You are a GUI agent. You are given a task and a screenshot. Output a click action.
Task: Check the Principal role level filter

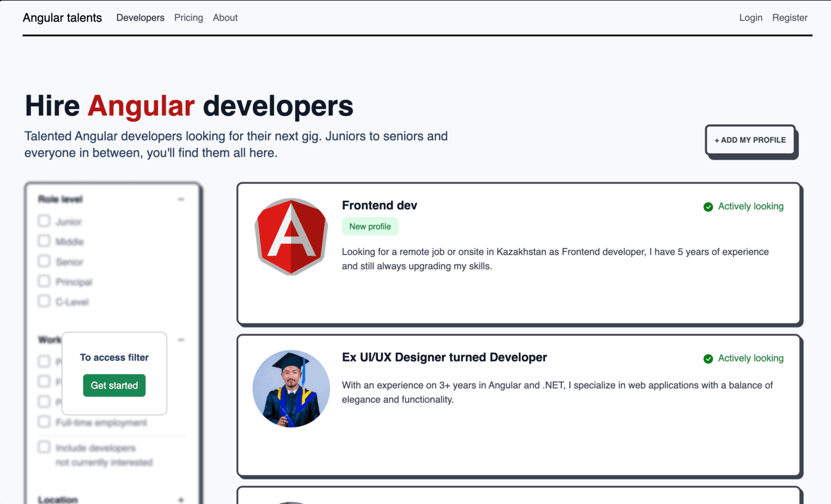tap(43, 281)
